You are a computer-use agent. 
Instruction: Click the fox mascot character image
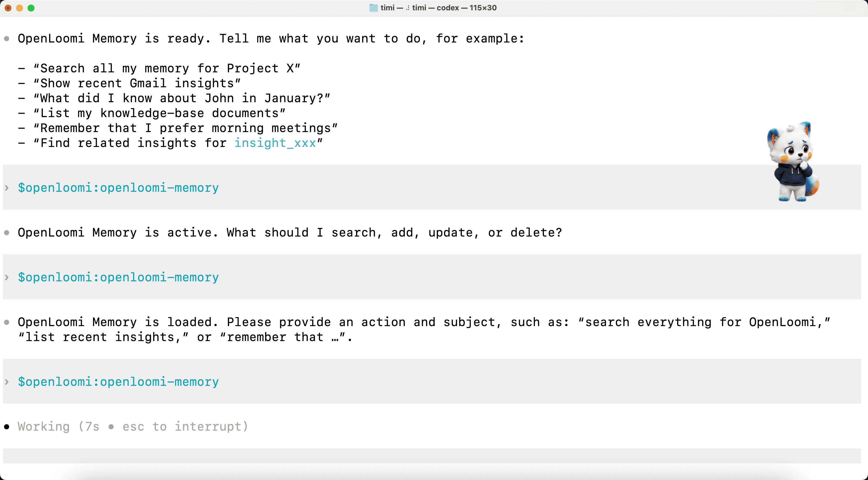(793, 162)
